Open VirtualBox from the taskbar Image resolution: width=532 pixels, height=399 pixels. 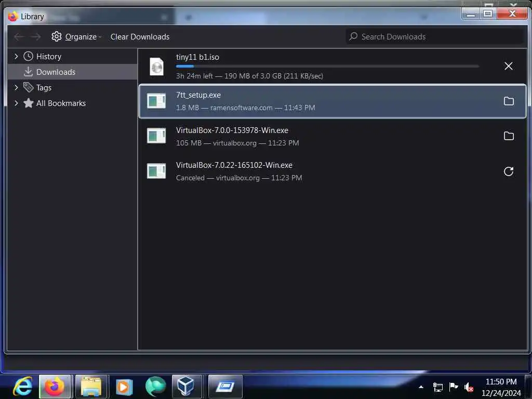(187, 387)
